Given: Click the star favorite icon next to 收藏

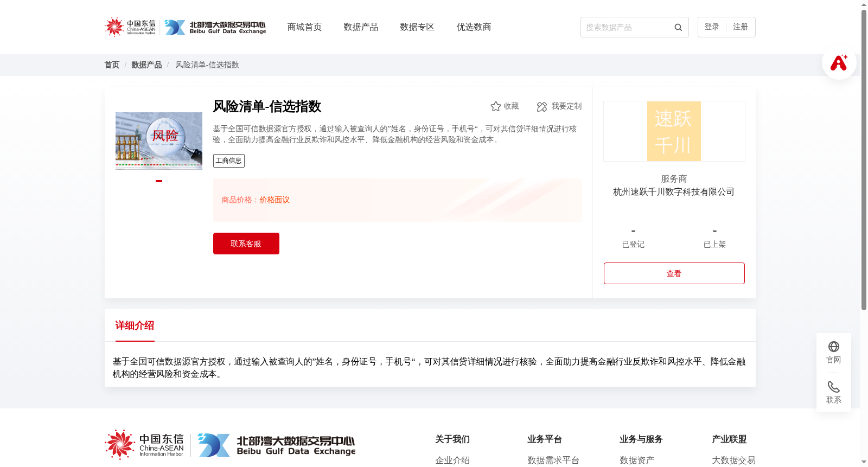Looking at the screenshot, I should pos(495,106).
